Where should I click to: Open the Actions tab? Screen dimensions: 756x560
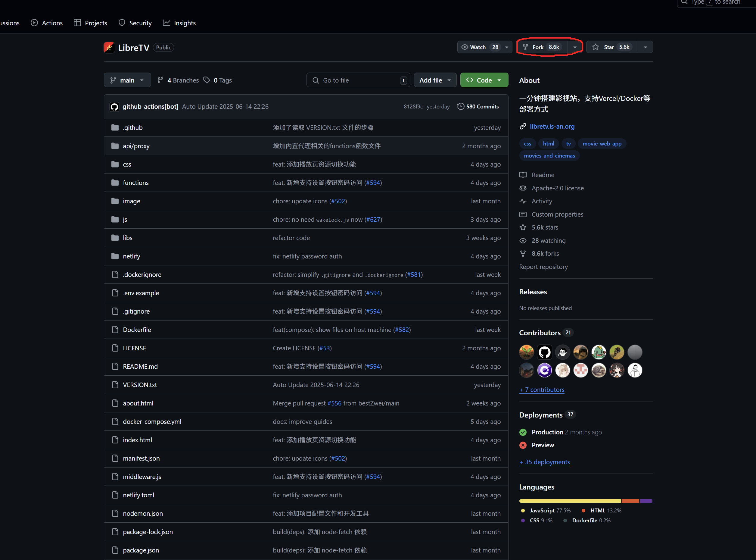(x=47, y=23)
